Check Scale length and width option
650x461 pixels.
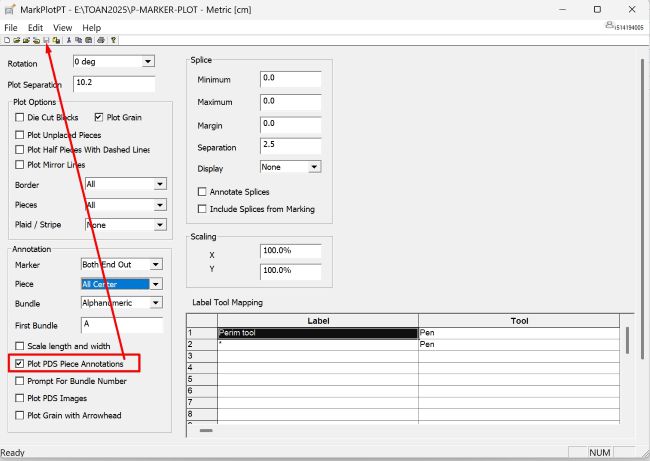click(19, 346)
